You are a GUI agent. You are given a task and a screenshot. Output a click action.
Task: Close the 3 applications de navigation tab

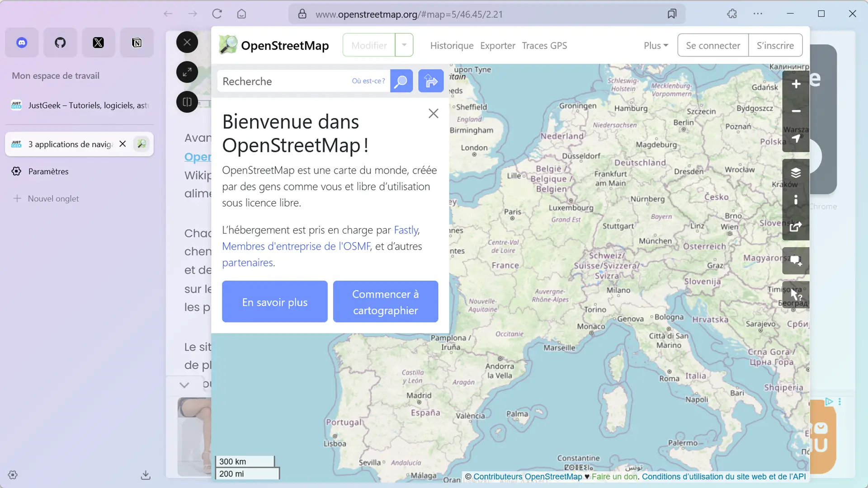(123, 144)
